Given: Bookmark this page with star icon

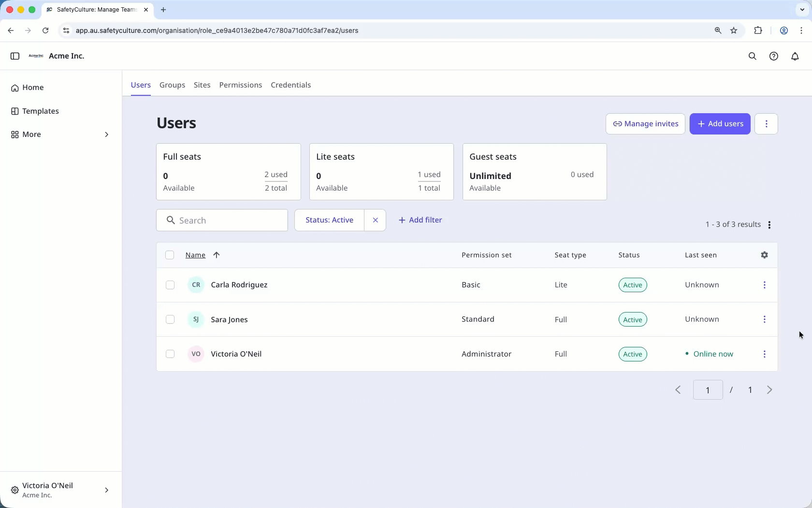Looking at the screenshot, I should (x=734, y=30).
